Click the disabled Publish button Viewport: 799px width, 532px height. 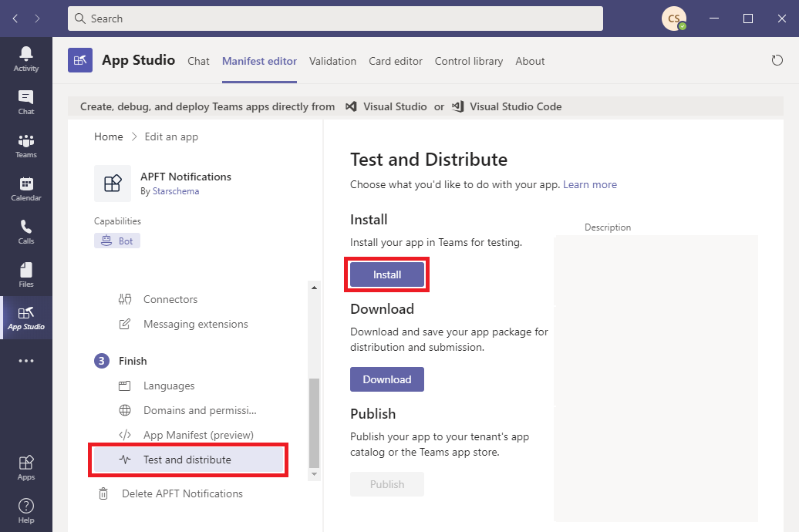[386, 484]
